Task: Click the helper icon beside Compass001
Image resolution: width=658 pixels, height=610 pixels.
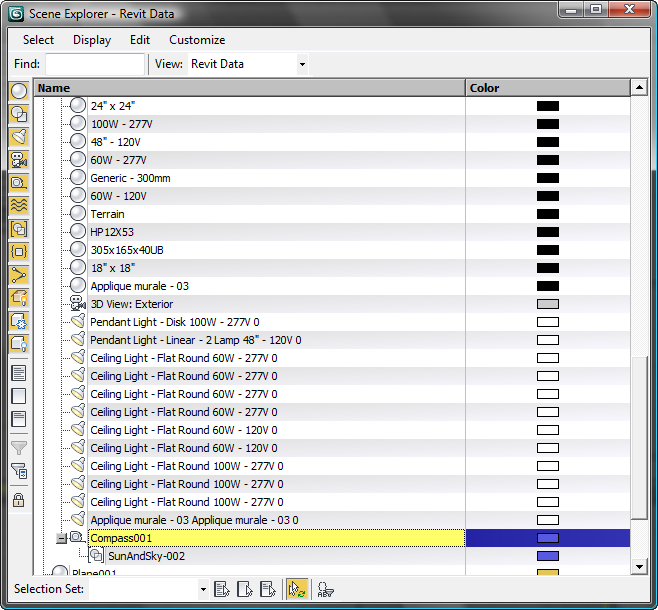Action: point(78,537)
